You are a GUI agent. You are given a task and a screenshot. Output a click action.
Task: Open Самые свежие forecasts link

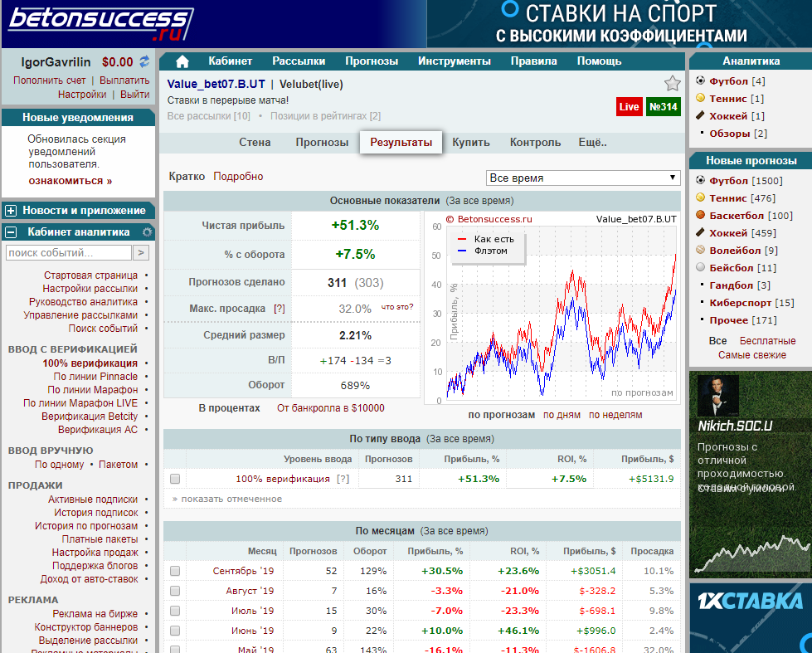click(x=751, y=355)
